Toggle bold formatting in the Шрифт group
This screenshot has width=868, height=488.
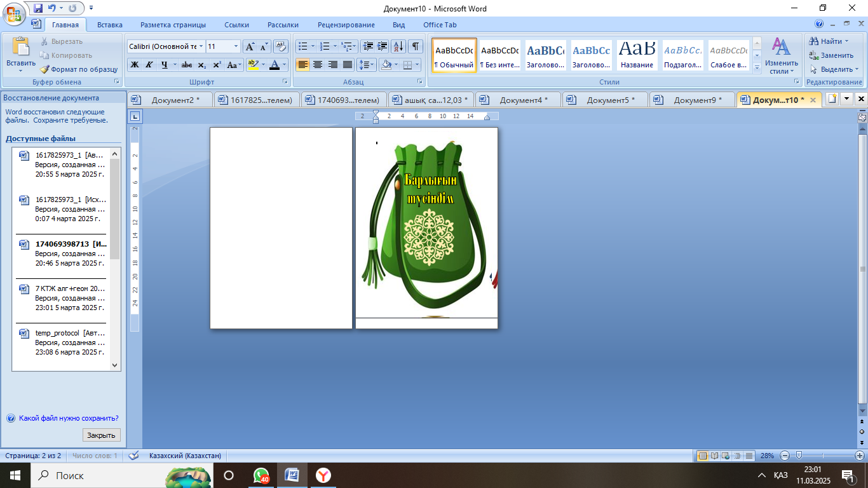coord(134,65)
